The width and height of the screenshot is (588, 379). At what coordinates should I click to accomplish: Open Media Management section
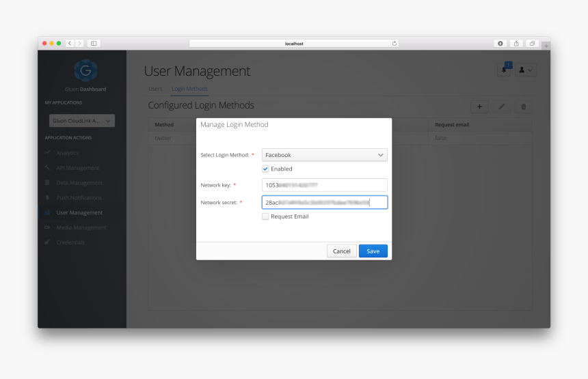(x=81, y=227)
